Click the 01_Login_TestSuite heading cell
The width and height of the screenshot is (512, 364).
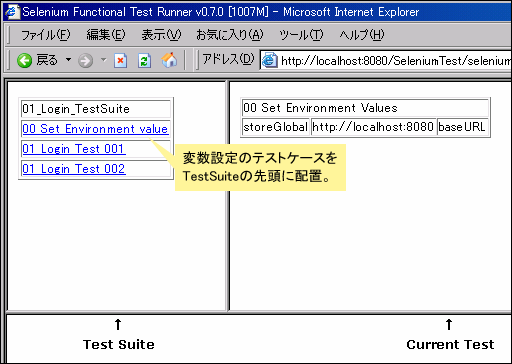coord(96,109)
